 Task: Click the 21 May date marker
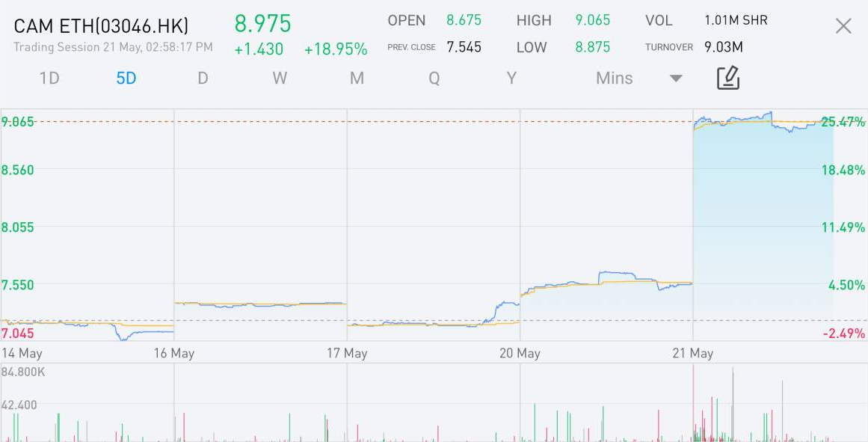tap(692, 353)
